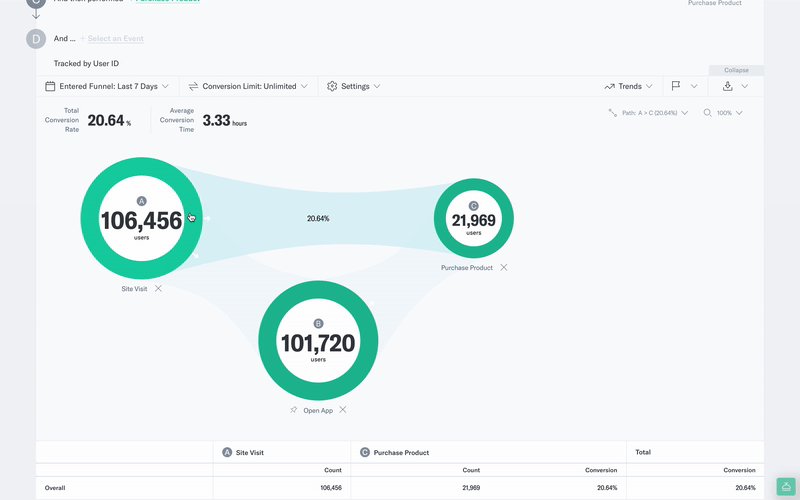Click the Open App node with 101,720 users

pyautogui.click(x=318, y=340)
